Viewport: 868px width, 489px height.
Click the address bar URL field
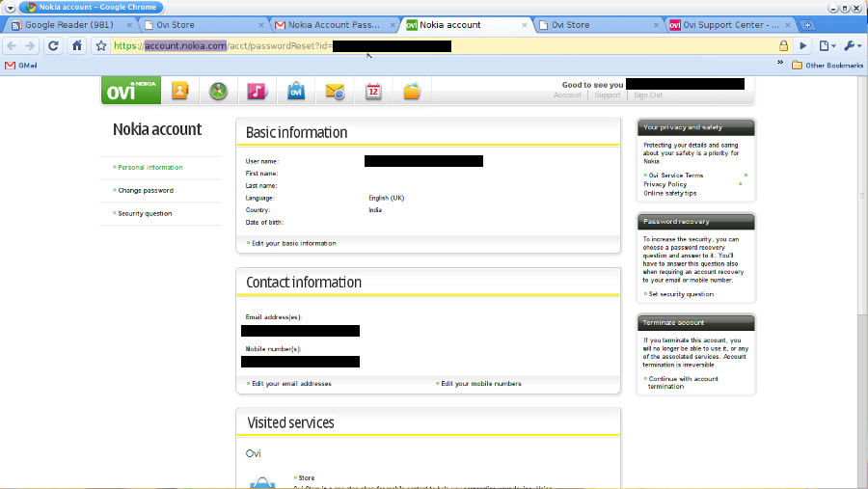click(x=443, y=46)
